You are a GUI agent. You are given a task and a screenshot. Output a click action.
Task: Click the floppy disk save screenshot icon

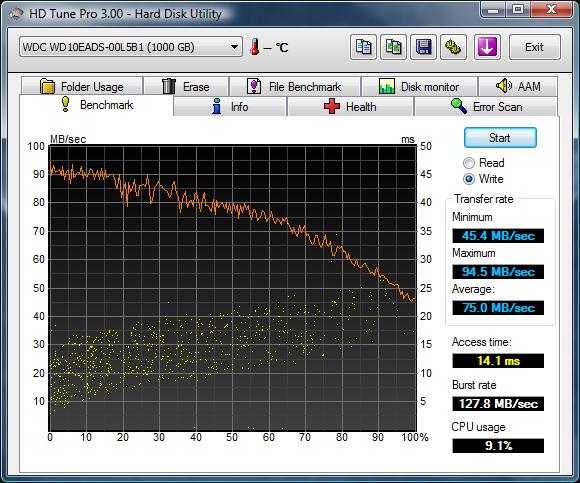pos(423,47)
